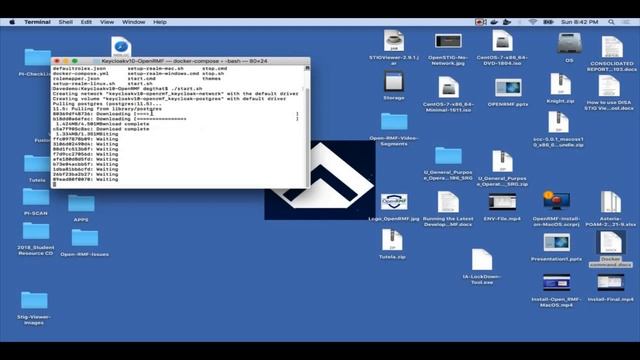Click the second Downloading progress bar line
This screenshot has width=640, height=360.
tap(176, 119)
